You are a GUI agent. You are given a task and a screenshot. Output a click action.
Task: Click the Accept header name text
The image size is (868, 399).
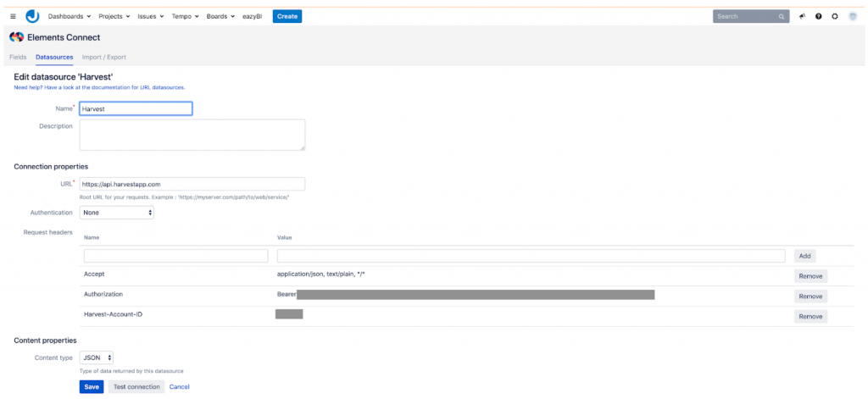94,274
